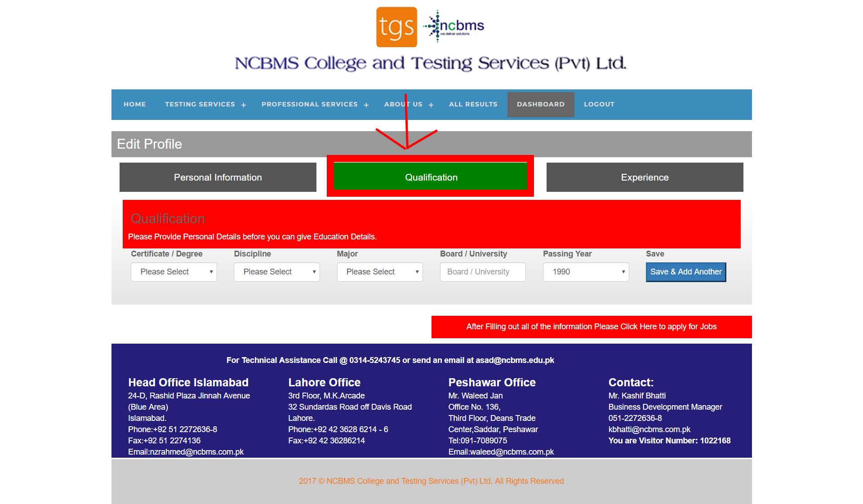863x504 pixels.
Task: Click Email:nzrahmed@ncbms.com.pk in Islamabad office
Action: 186,452
